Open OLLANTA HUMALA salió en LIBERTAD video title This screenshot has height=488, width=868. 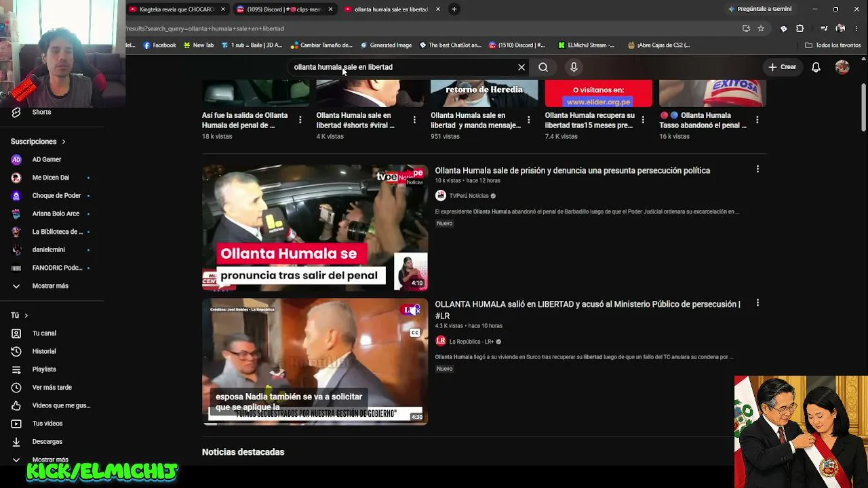pos(587,310)
